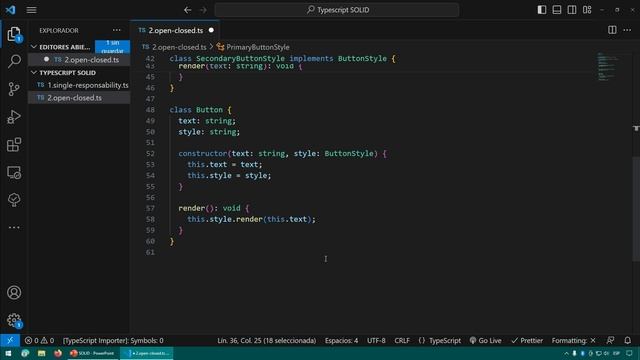Click the Copilot/feedback icon in status bar
This screenshot has width=640, height=360.
tap(611, 340)
